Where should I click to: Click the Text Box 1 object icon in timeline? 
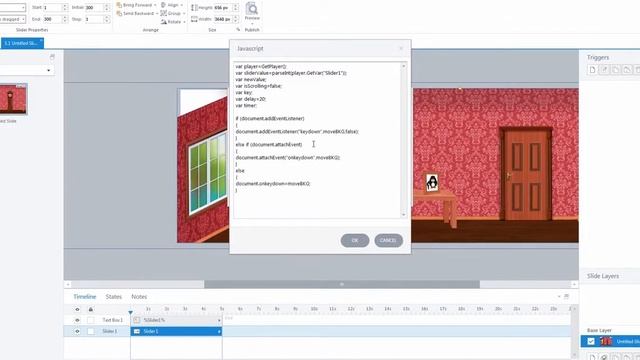tap(137, 320)
